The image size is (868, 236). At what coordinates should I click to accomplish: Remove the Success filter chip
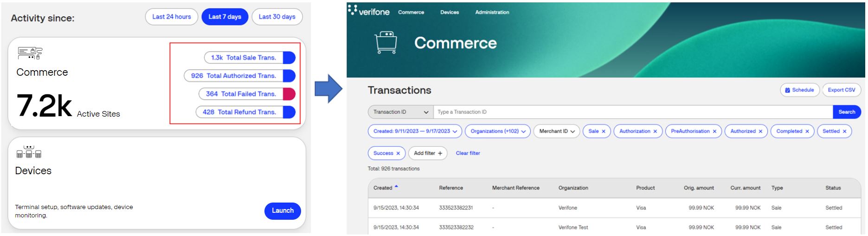tap(398, 153)
